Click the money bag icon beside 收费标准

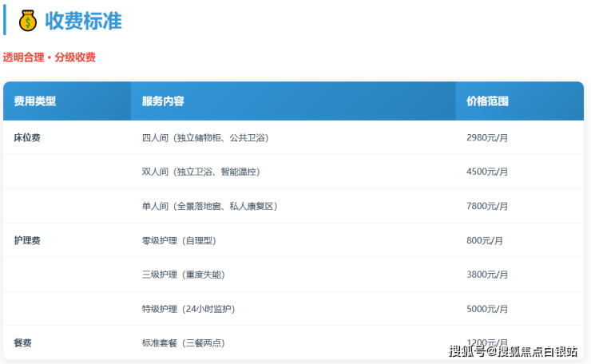(x=28, y=21)
